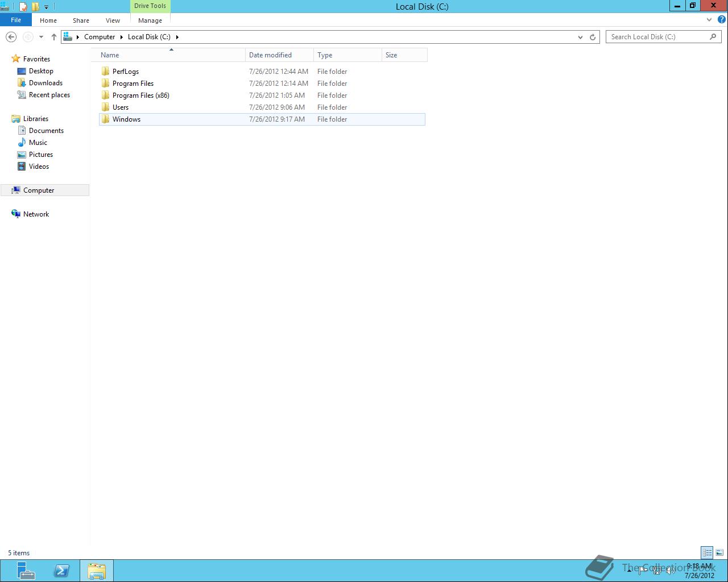Select the Program Files folder name

point(133,84)
